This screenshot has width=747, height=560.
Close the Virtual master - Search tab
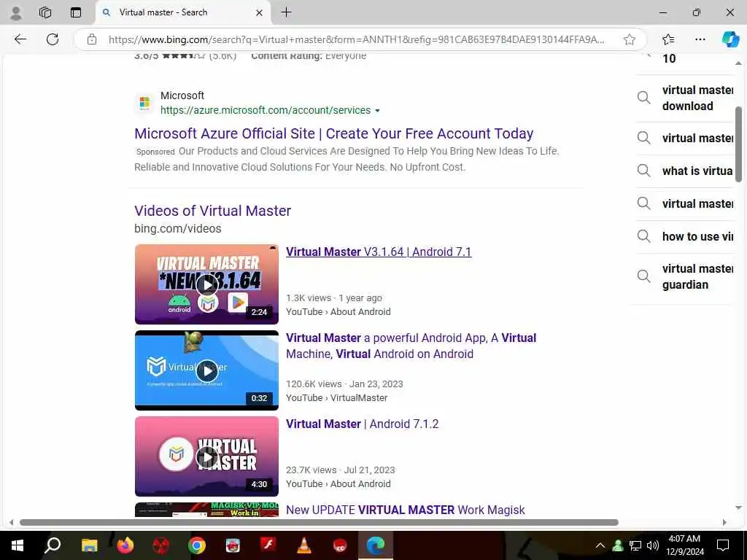point(259,13)
